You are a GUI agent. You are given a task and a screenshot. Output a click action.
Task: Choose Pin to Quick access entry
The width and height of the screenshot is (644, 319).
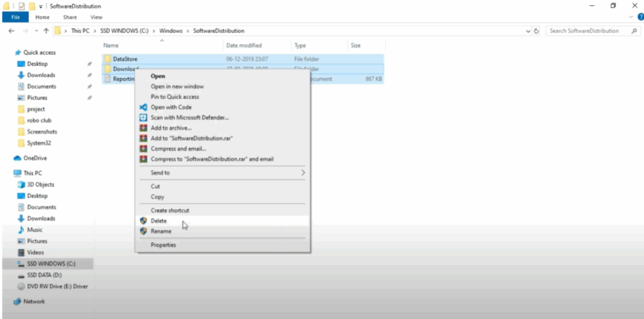222,97
